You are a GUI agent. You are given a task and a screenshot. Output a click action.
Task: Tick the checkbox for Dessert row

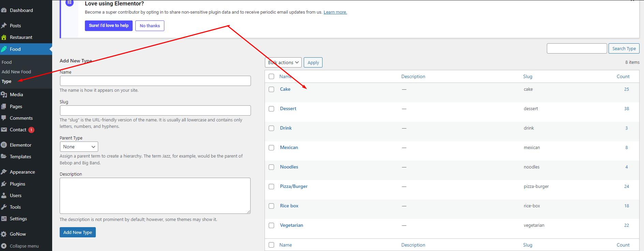[271, 109]
